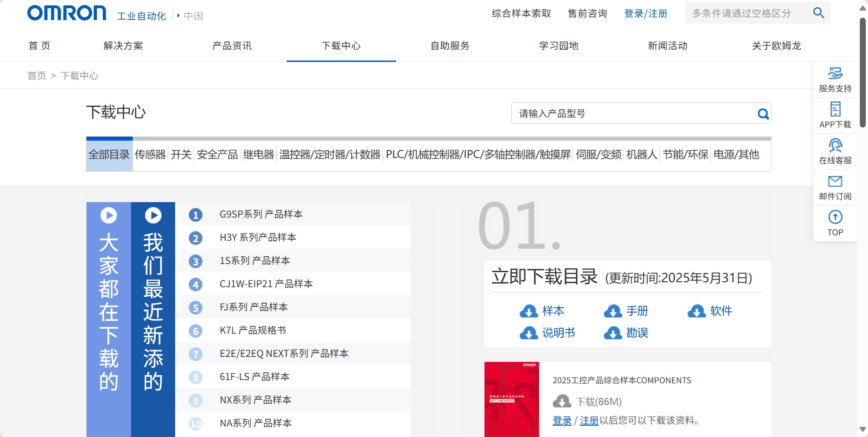Viewport: 868px width, 437px height.
Task: Select the 我们最近新添的 play toggle
Action: 153,215
